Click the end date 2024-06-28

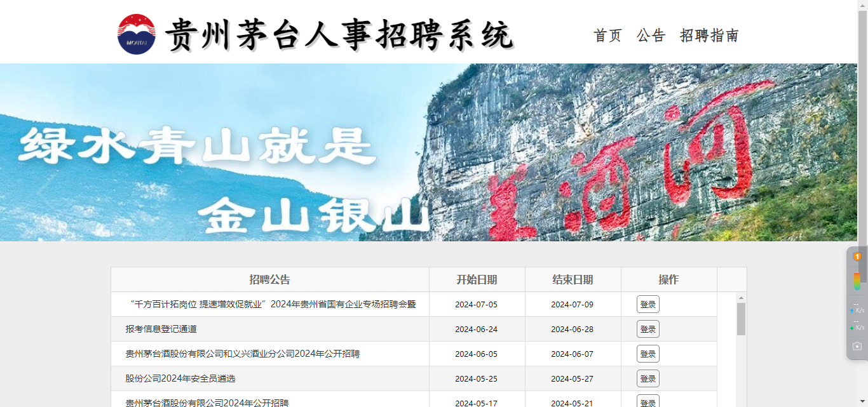[x=573, y=329]
